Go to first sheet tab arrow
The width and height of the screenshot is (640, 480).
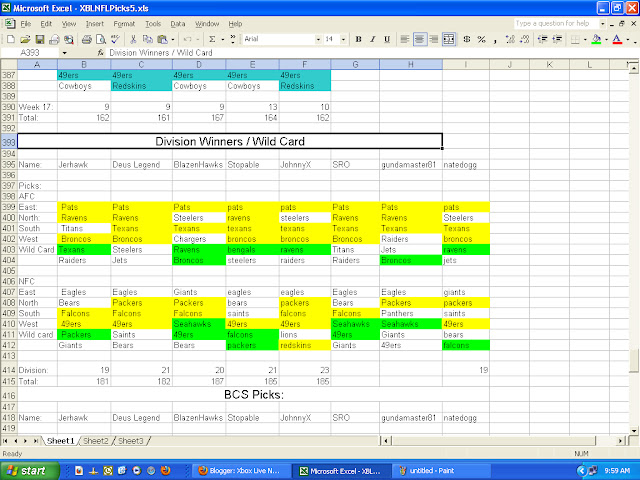pos(5,441)
